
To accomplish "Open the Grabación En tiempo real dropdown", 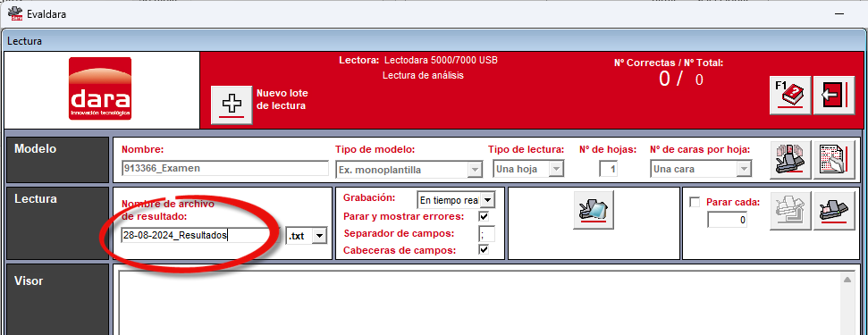I will (488, 199).
